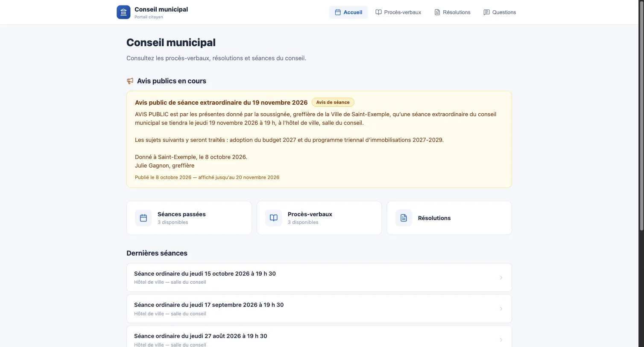Screen dimensions: 644x347
Task: Open the Accueil tab
Action: pos(348,12)
